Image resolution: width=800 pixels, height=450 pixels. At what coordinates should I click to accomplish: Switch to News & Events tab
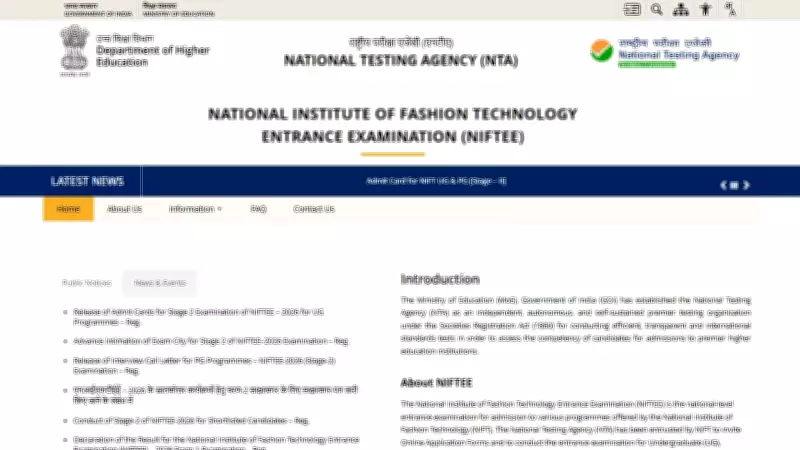(160, 283)
